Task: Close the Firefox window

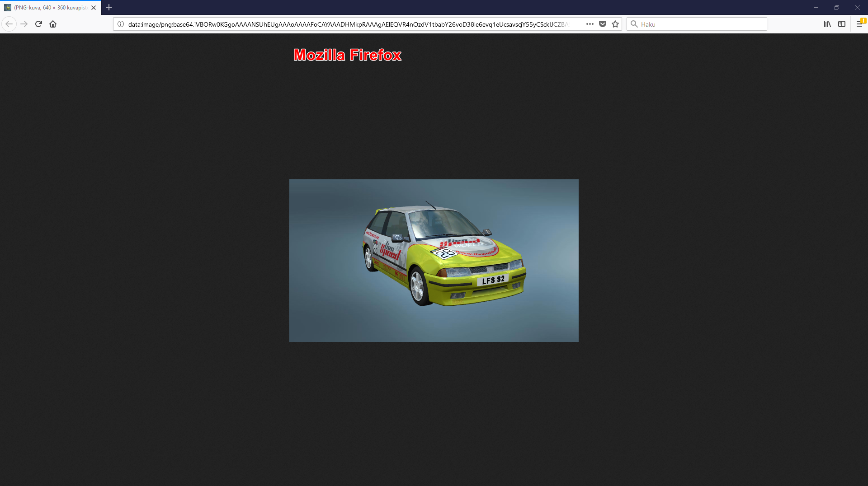Action: [858, 7]
